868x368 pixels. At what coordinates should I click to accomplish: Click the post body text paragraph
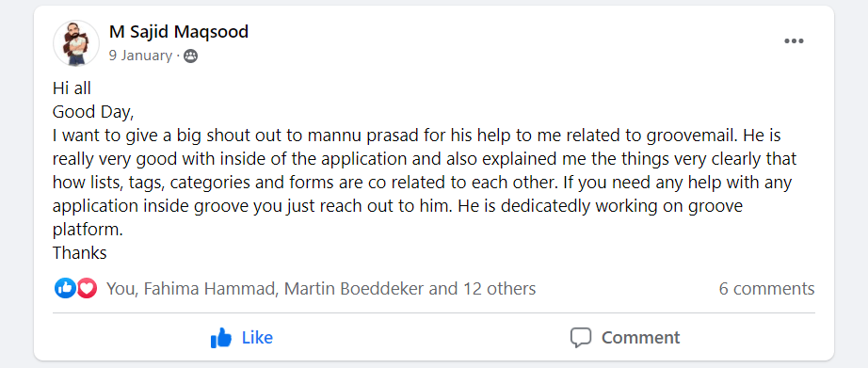point(425,183)
